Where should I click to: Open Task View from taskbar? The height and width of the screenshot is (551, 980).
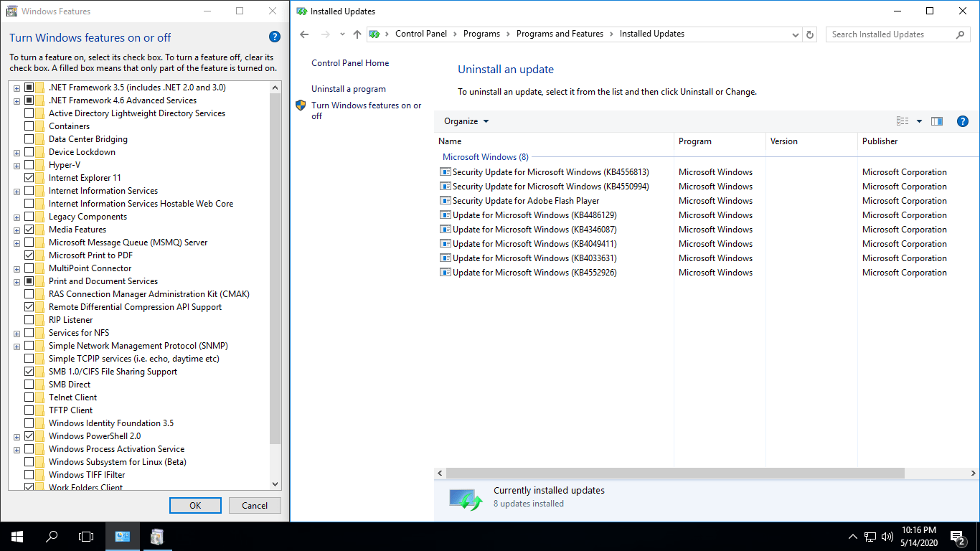(86, 536)
